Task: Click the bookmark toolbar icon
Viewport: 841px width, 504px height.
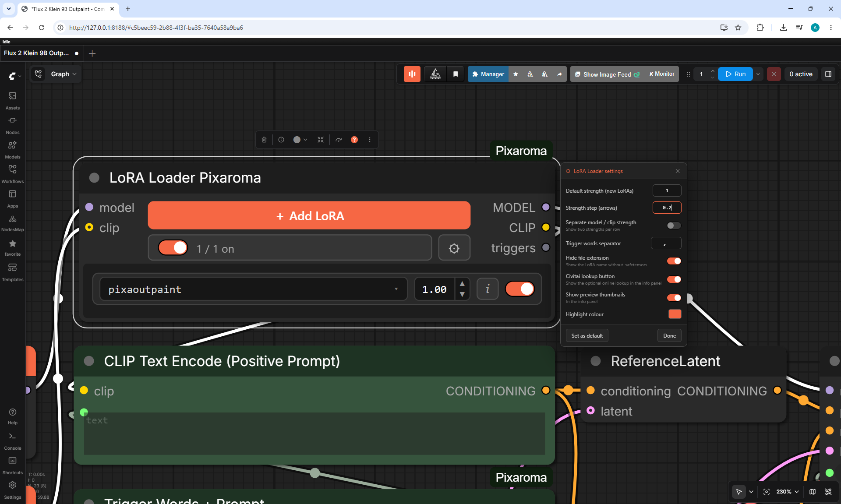Action: click(456, 74)
